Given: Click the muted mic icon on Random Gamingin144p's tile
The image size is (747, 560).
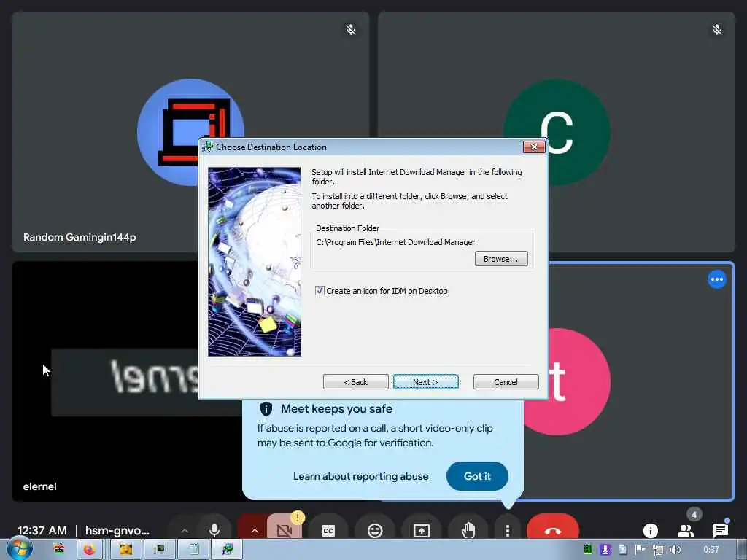Looking at the screenshot, I should coord(351,29).
